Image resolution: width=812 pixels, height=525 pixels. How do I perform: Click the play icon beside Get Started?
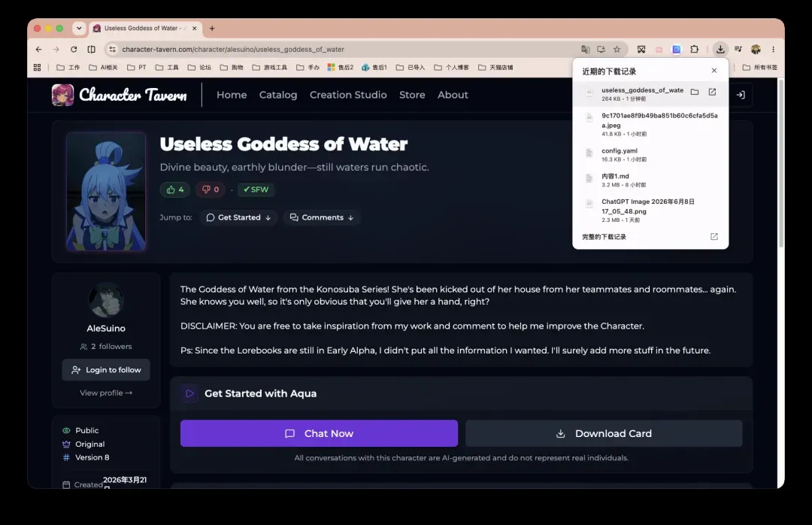190,393
